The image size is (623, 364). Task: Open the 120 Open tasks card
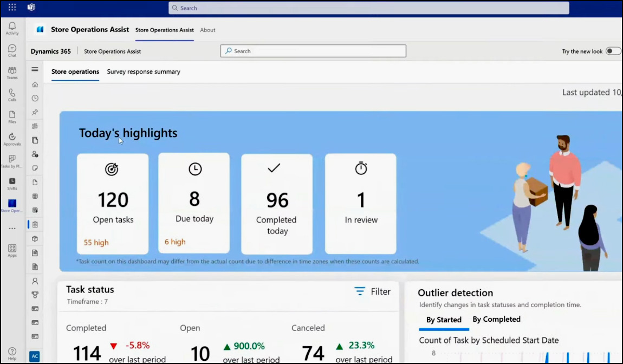[x=113, y=204]
